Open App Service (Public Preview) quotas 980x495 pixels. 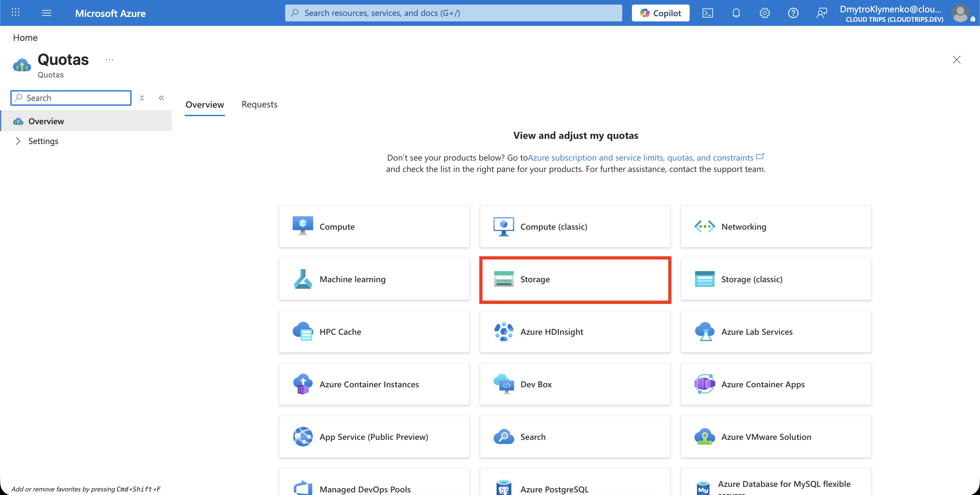pos(374,437)
